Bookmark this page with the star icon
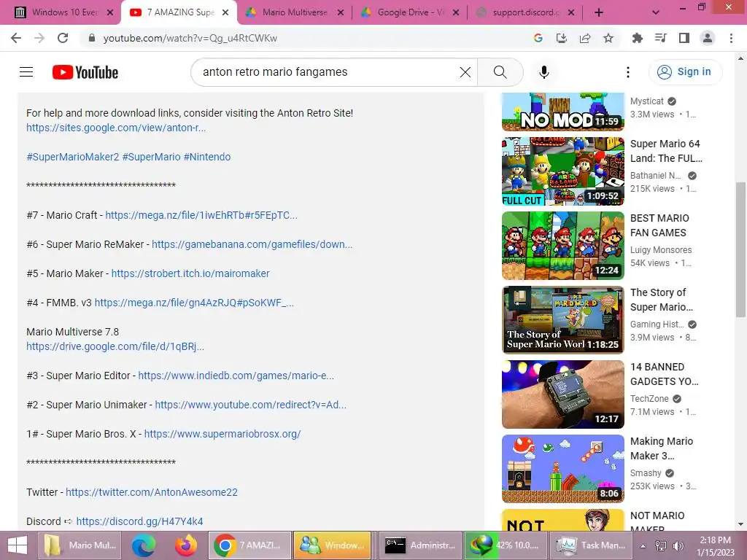This screenshot has width=747, height=560. 608,38
